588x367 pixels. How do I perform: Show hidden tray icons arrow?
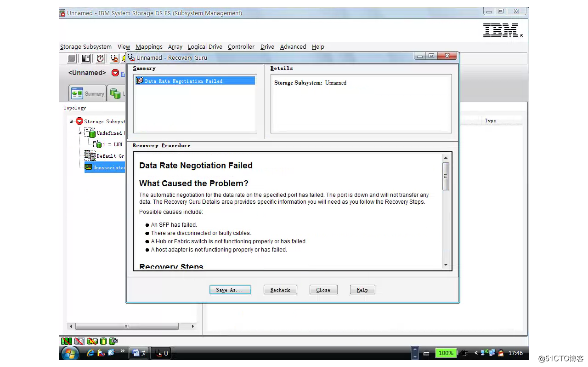(476, 353)
